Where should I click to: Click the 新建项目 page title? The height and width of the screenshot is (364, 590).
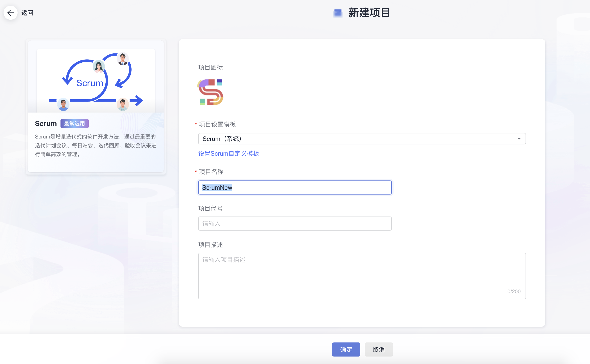pyautogui.click(x=369, y=13)
